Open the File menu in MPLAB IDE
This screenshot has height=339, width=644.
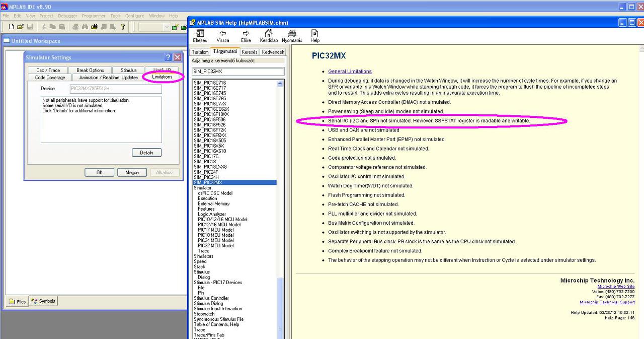coord(6,16)
